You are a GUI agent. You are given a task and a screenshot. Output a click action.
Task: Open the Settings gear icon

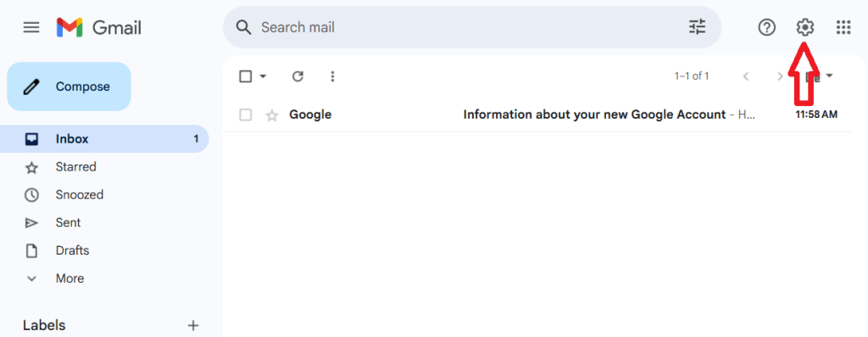pos(805,26)
